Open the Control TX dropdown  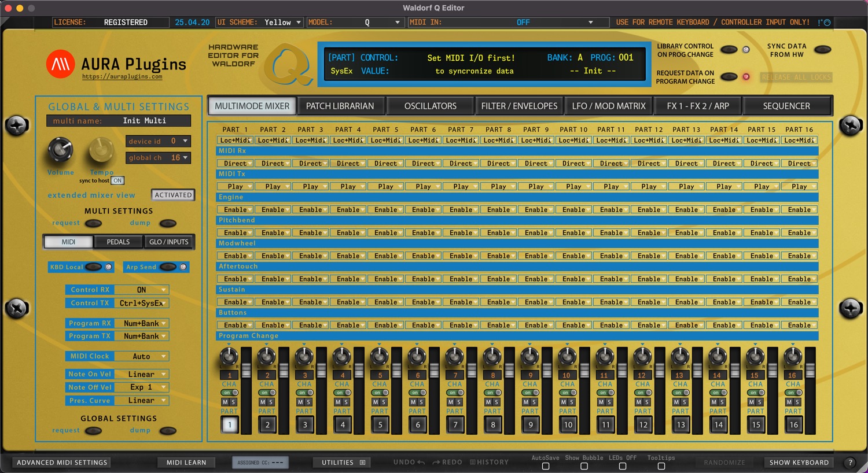142,303
